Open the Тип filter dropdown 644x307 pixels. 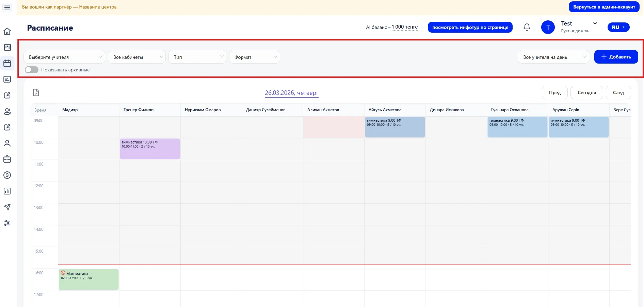(x=197, y=57)
